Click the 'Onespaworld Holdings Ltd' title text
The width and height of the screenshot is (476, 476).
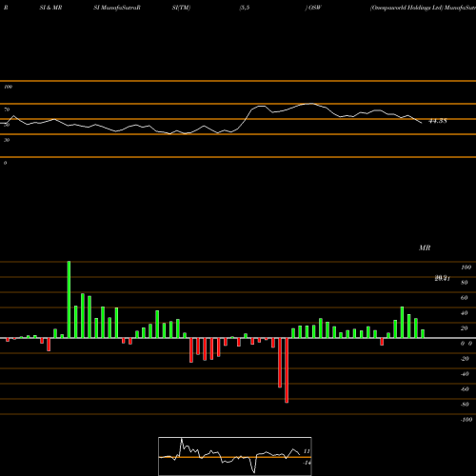click(x=407, y=8)
